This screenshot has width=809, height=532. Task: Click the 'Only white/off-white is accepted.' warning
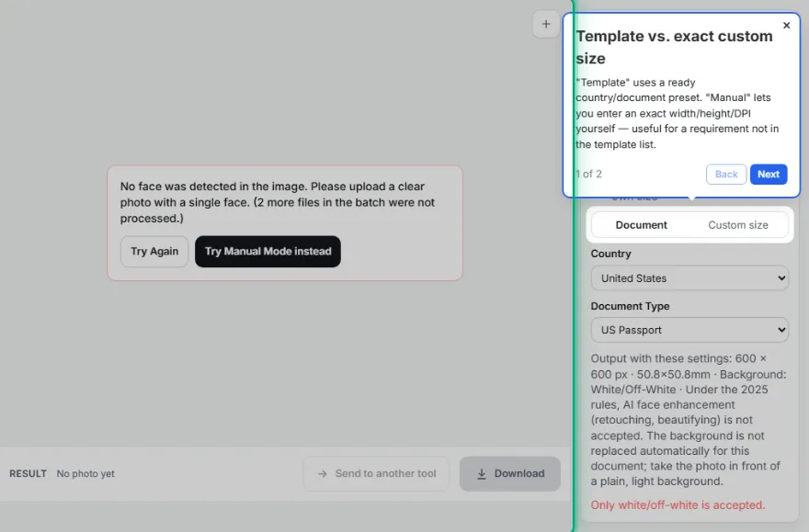click(x=678, y=505)
